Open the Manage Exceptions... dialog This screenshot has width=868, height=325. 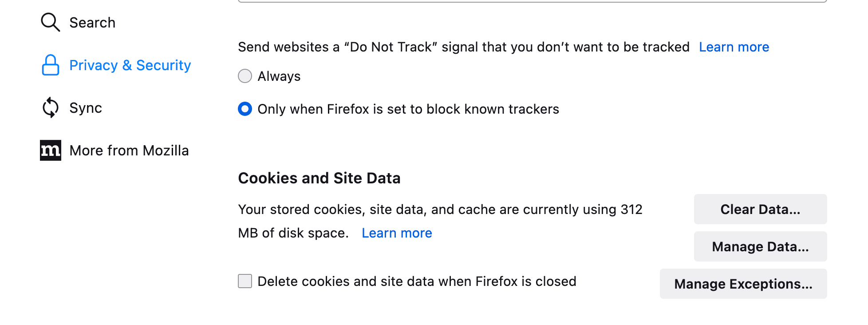click(743, 284)
